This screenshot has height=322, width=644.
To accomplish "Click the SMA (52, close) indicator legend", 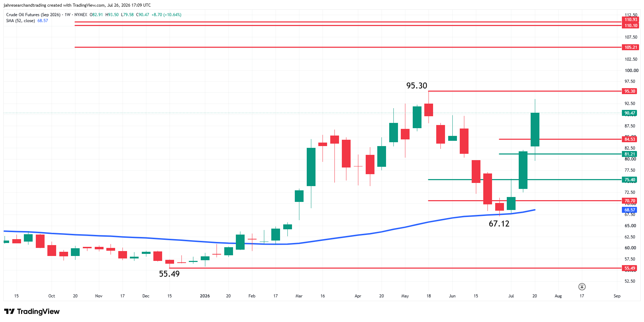I will (20, 21).
